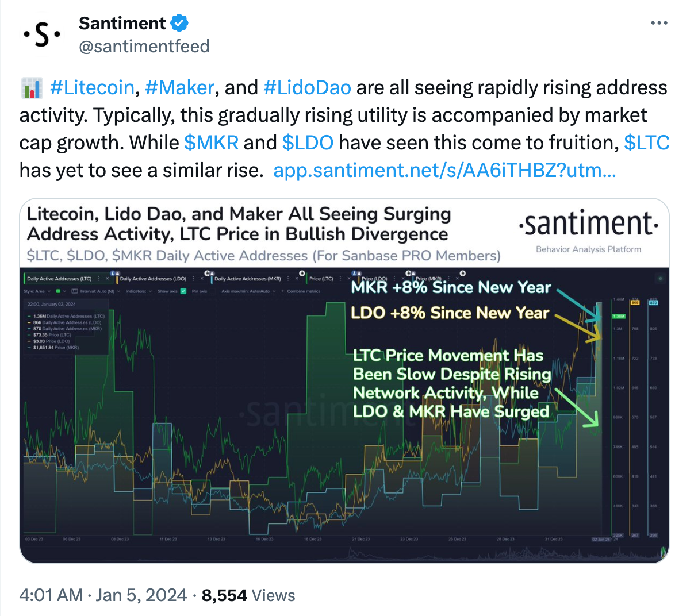Expand the Style: Area dropdown
675x616 pixels.
coord(37,291)
